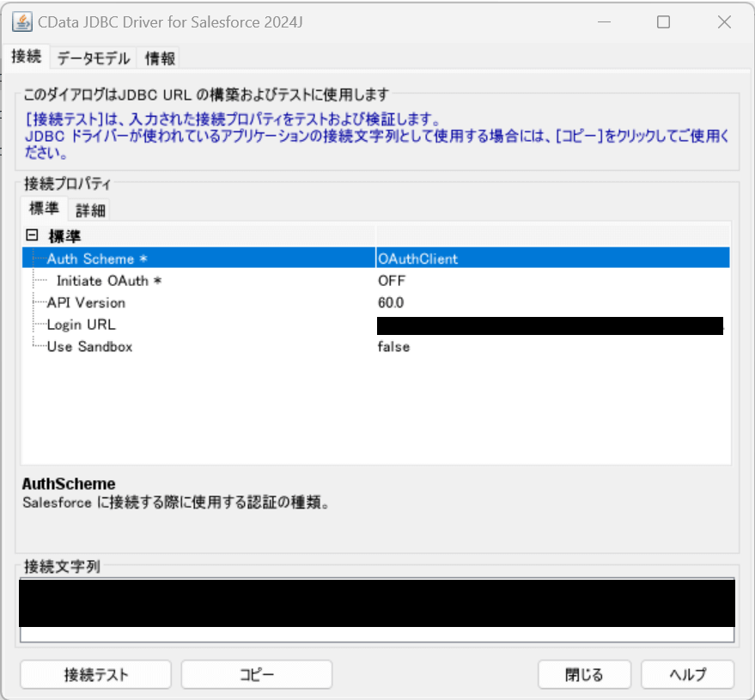The width and height of the screenshot is (755, 700).
Task: Click the AuthScheme description heading
Action: 69,484
